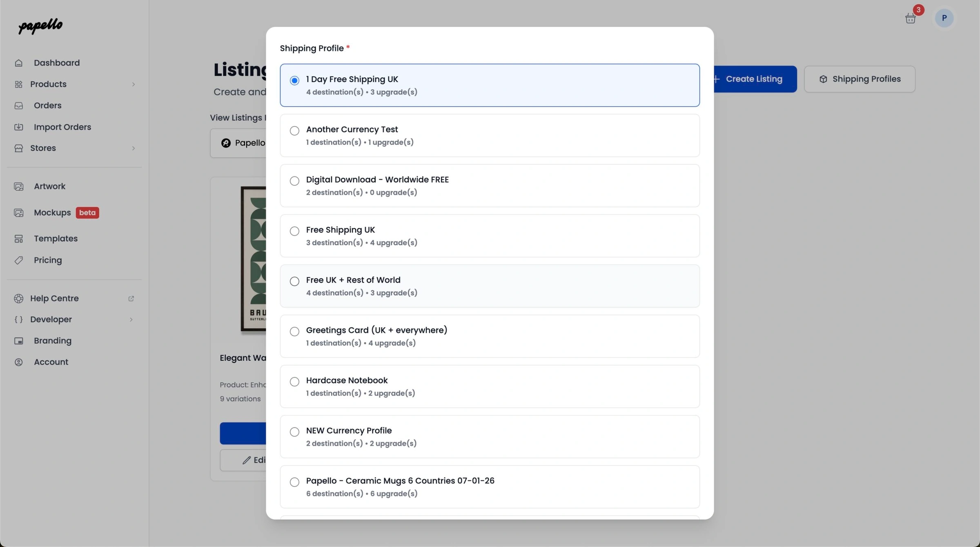Open the Branding page
Screen dimensions: 980x547
[52, 341]
